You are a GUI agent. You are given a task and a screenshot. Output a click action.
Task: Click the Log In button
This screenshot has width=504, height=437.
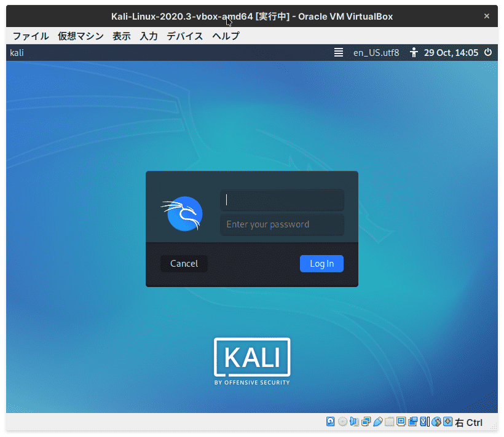pyautogui.click(x=321, y=264)
